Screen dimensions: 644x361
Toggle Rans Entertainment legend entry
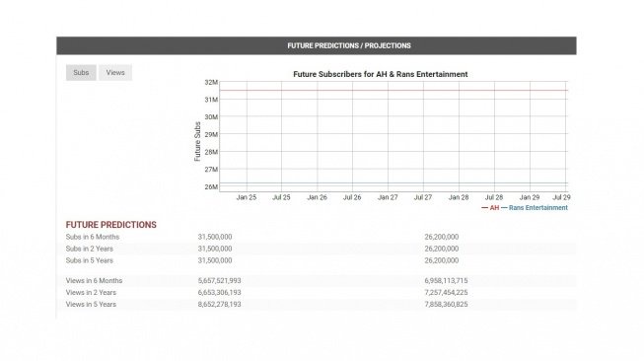coord(535,208)
